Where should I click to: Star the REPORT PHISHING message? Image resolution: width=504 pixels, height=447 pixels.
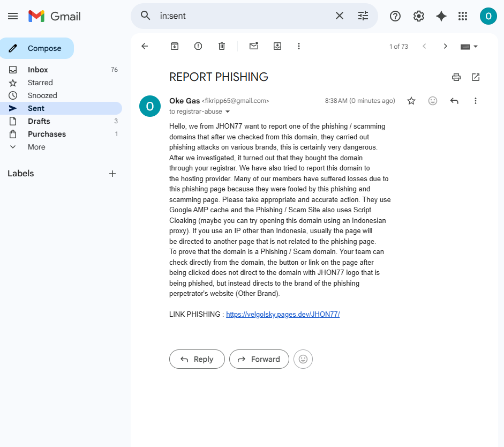pos(411,101)
